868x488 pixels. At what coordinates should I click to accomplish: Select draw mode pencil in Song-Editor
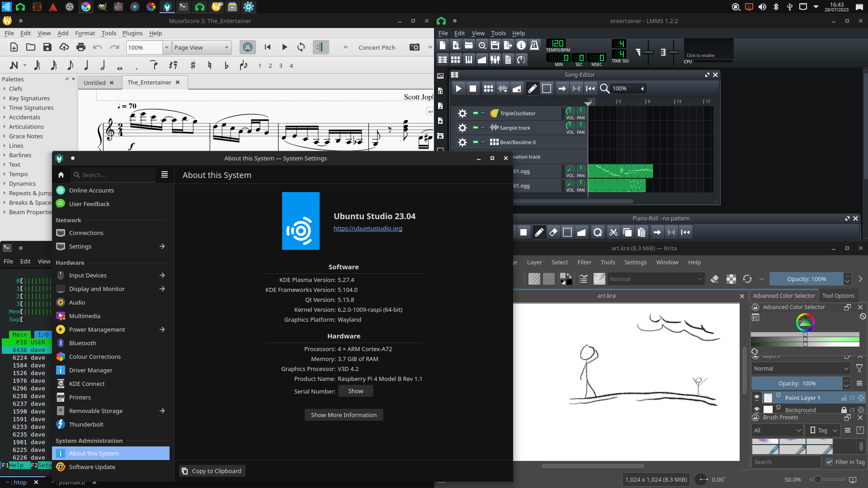tap(533, 89)
